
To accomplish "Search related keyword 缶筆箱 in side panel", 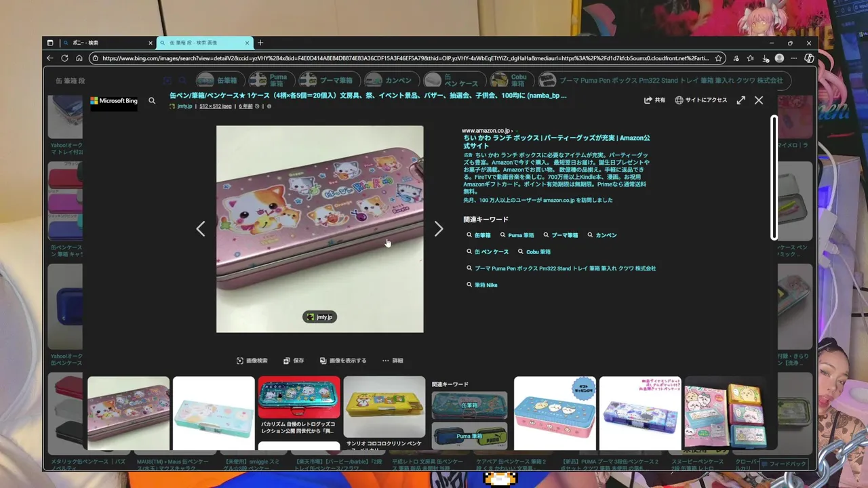I will pos(479,235).
